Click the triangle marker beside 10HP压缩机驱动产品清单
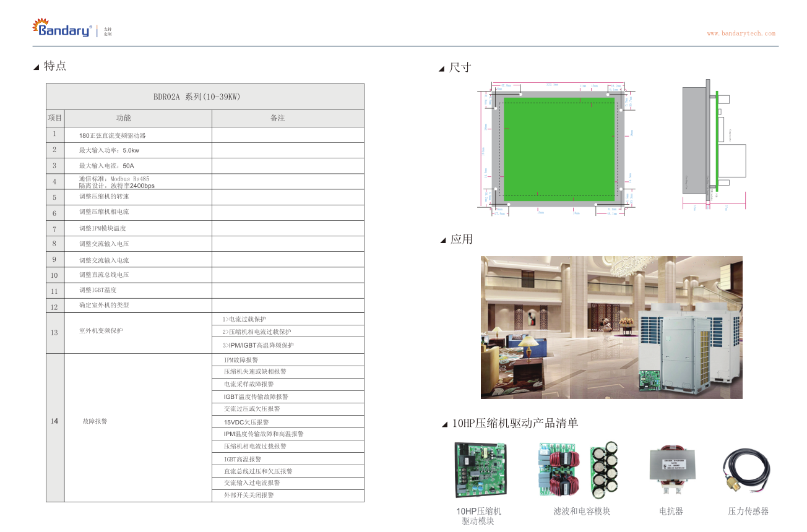The height and width of the screenshot is (532, 807). coord(444,424)
